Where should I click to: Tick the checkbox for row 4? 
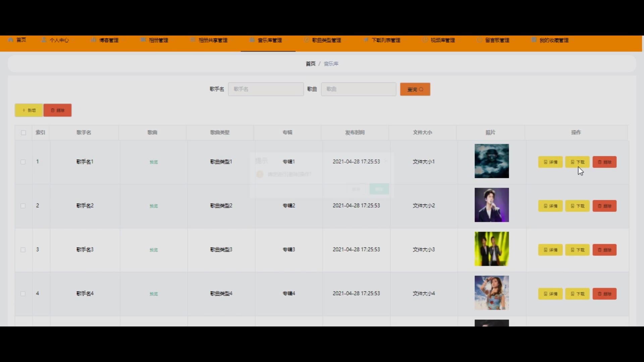tap(23, 294)
